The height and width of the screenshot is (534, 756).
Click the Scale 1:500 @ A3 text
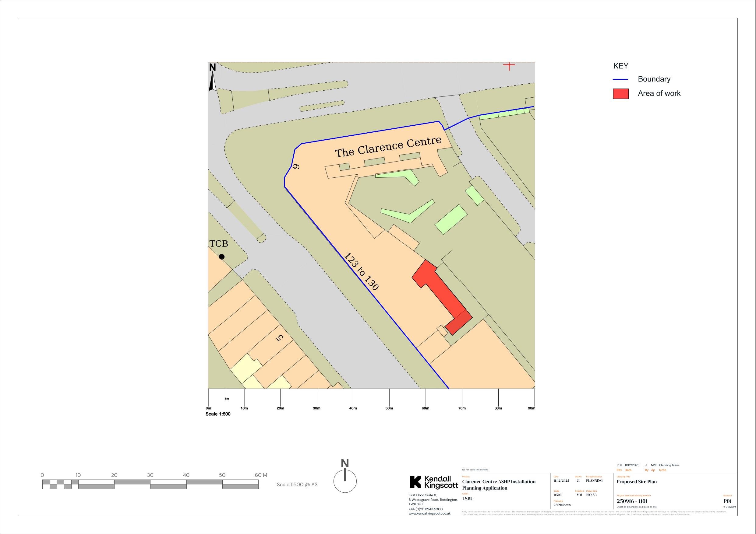(x=297, y=484)
